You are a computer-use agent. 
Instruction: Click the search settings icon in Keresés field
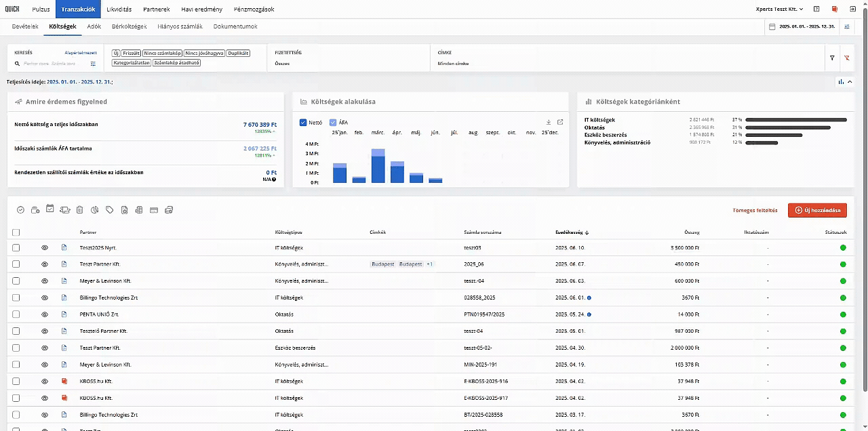(x=93, y=64)
